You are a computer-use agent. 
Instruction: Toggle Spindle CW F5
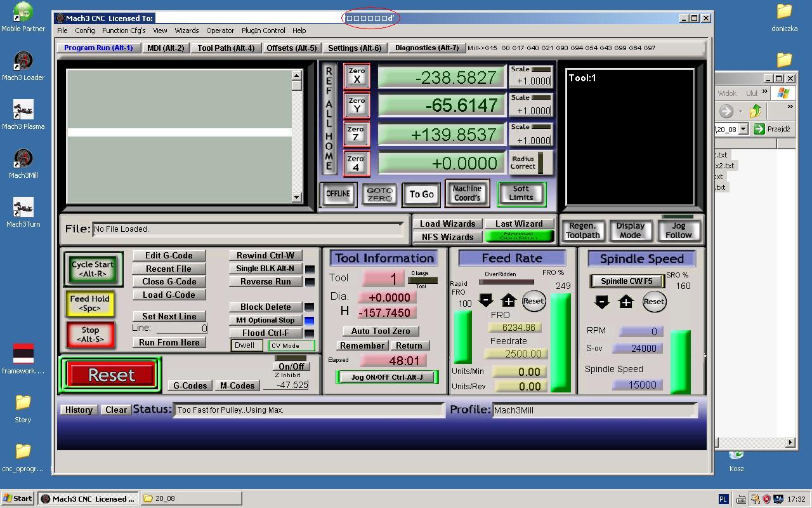coord(626,281)
